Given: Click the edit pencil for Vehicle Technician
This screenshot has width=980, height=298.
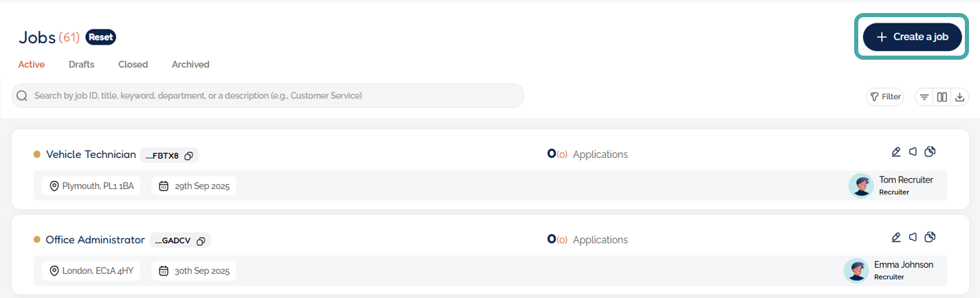Looking at the screenshot, I should (895, 152).
